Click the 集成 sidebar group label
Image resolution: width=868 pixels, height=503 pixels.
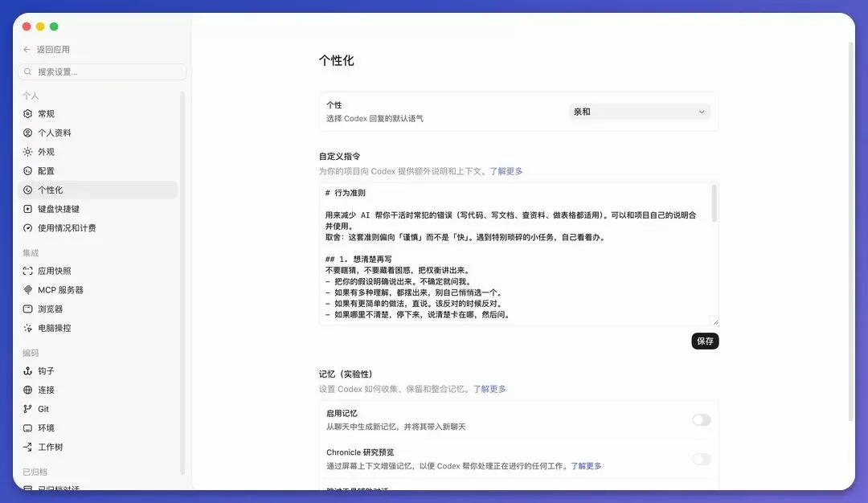click(31, 253)
